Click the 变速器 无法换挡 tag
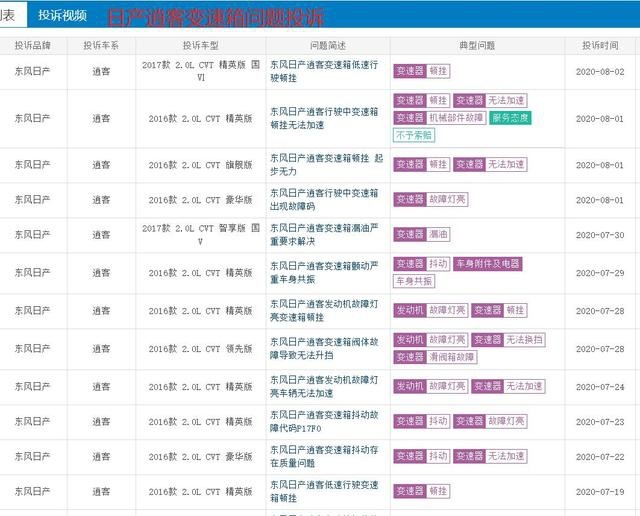The width and height of the screenshot is (640, 516). click(508, 340)
